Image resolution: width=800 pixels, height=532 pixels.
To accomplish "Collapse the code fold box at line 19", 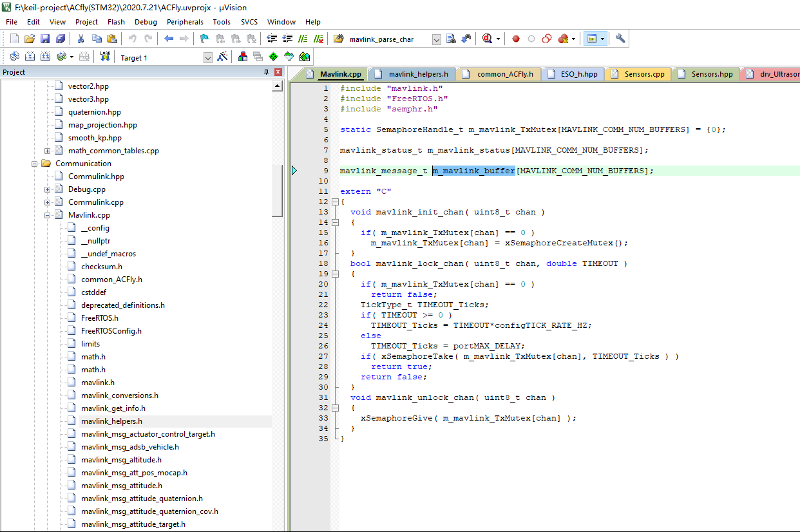I will 335,274.
